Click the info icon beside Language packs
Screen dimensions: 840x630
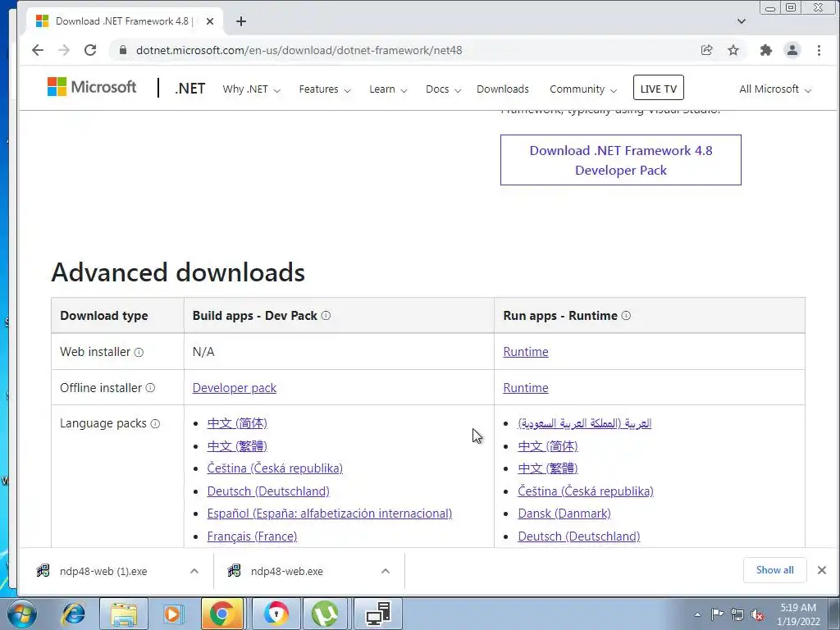[x=155, y=424]
